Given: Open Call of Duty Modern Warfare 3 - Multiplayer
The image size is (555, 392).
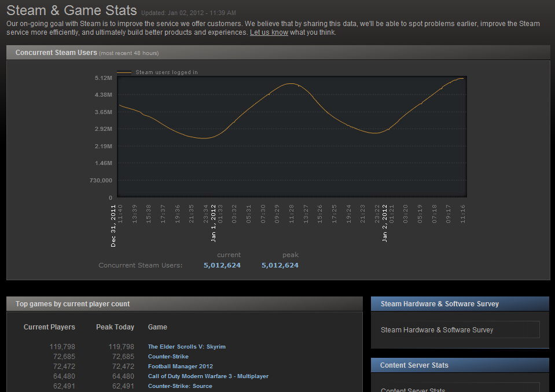Looking at the screenshot, I should 208,376.
